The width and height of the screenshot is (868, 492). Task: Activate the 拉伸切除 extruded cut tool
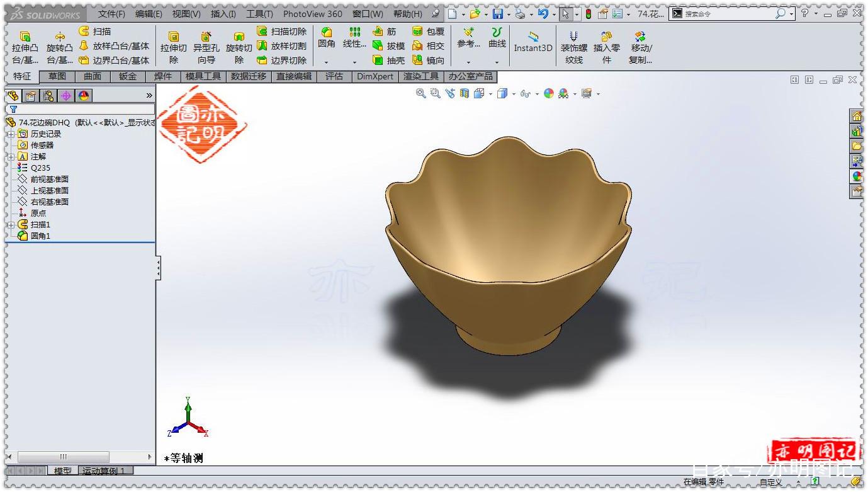(173, 48)
